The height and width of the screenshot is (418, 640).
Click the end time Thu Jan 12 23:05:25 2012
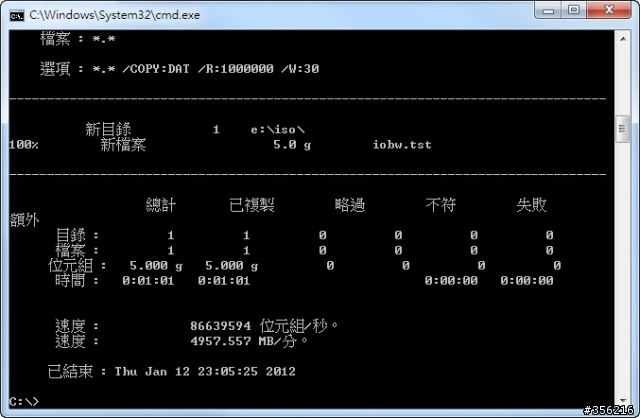coord(205,371)
